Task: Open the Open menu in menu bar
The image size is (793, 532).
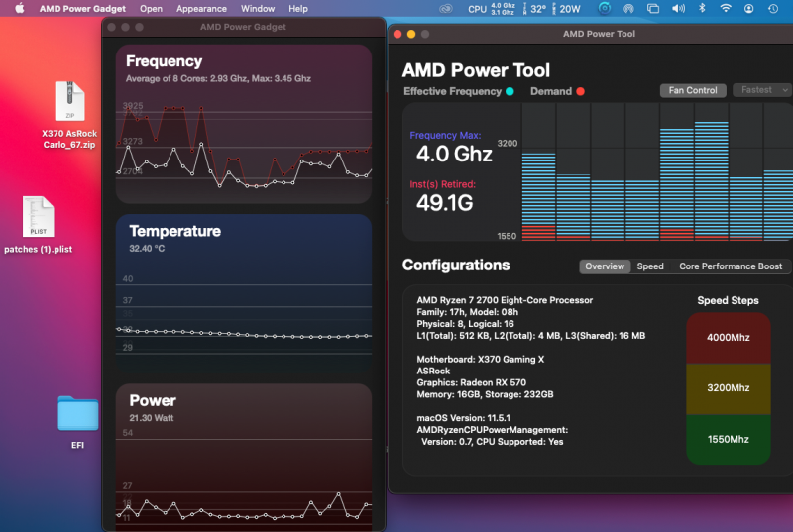Action: [151, 9]
